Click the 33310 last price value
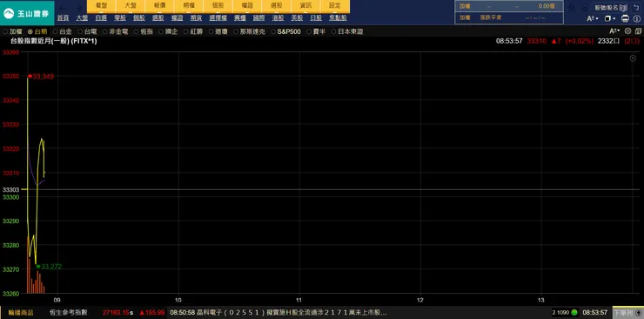 tap(536, 41)
